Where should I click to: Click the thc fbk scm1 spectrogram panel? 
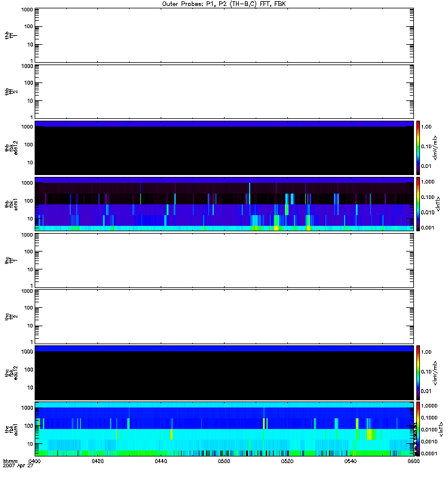pyautogui.click(x=224, y=429)
